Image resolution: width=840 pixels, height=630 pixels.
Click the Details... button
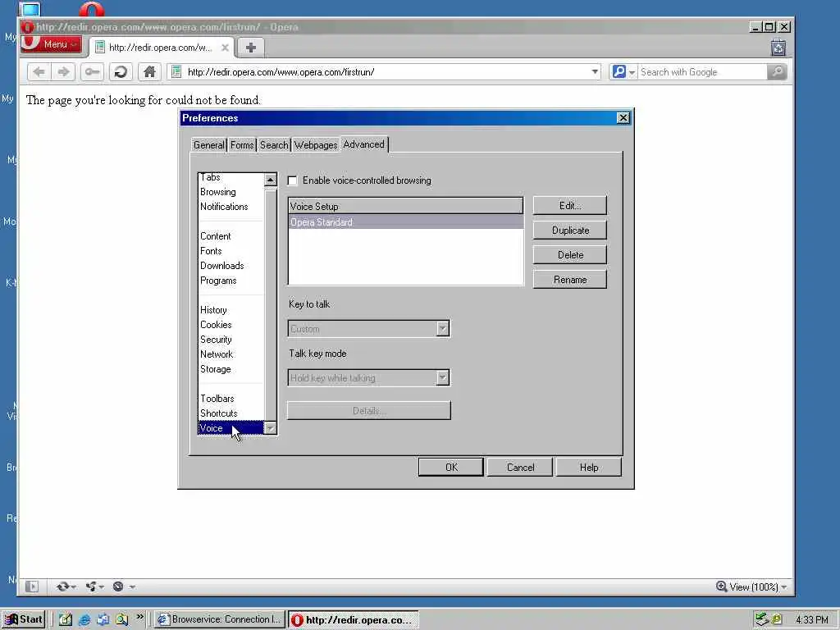[368, 411]
